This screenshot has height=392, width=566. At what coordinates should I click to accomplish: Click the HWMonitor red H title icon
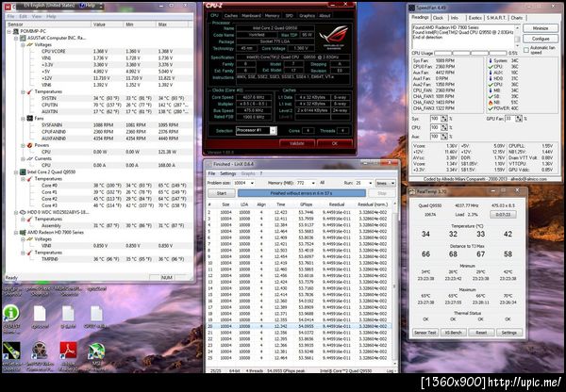coord(8,7)
